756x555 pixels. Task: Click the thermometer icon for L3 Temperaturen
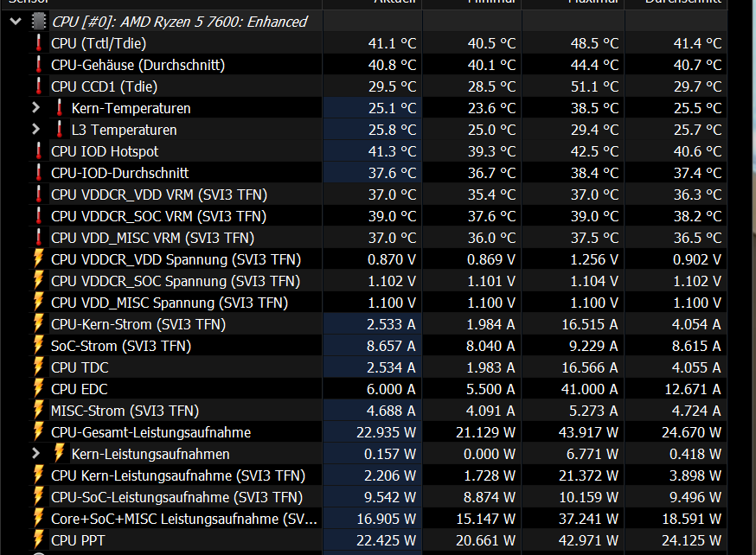[60, 130]
